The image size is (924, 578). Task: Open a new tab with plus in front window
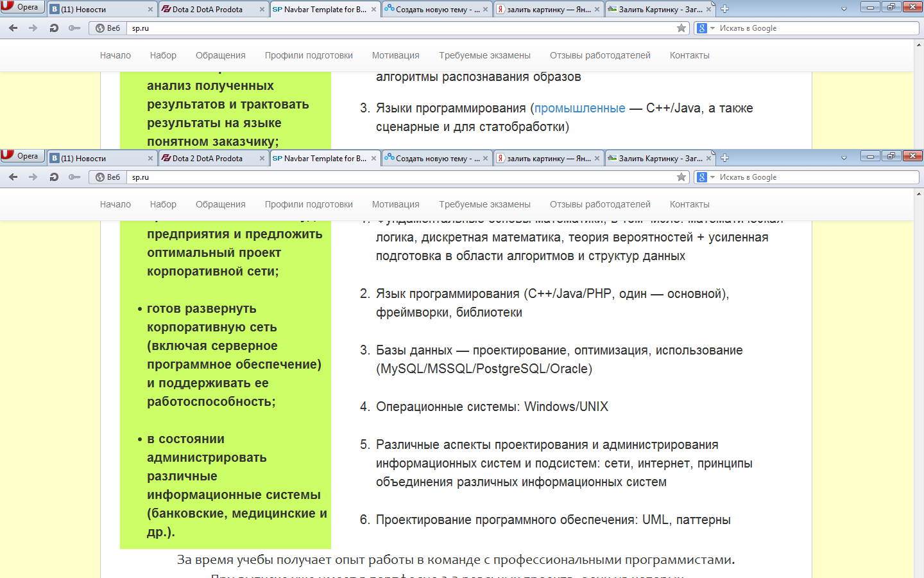(x=724, y=158)
